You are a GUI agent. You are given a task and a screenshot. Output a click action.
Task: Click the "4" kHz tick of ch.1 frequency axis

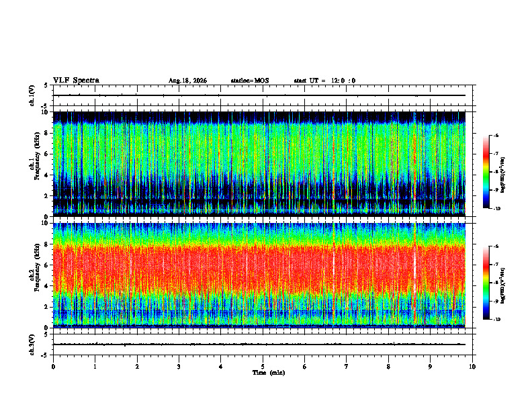click(x=46, y=175)
